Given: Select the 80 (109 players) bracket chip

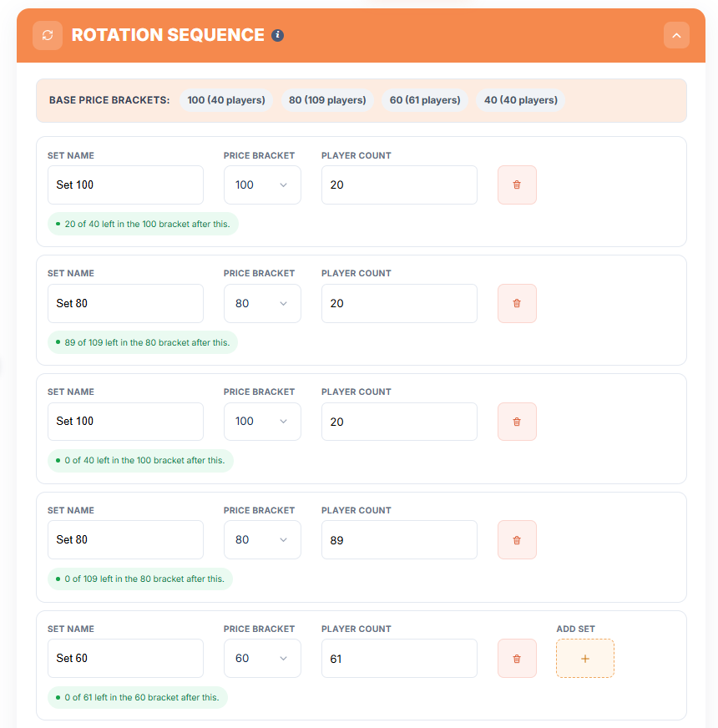Looking at the screenshot, I should pos(327,100).
